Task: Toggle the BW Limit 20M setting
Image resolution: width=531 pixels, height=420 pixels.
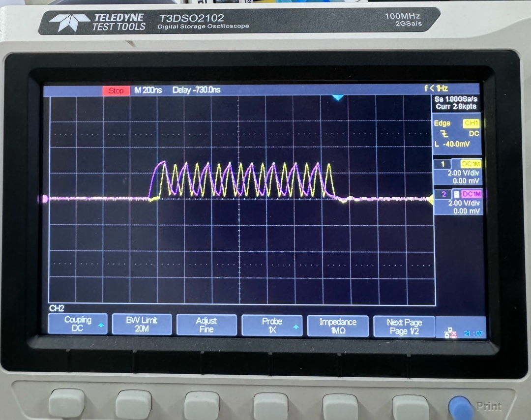Action: [x=142, y=325]
